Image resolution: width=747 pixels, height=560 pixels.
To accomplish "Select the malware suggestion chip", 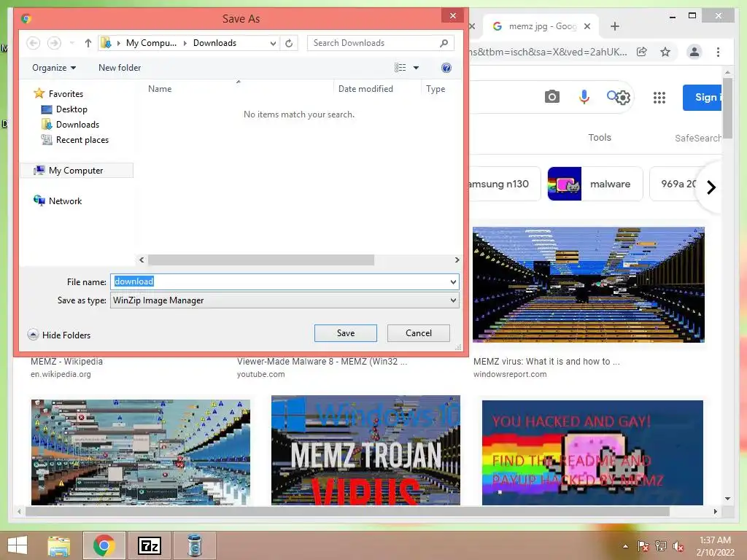I will [x=595, y=184].
